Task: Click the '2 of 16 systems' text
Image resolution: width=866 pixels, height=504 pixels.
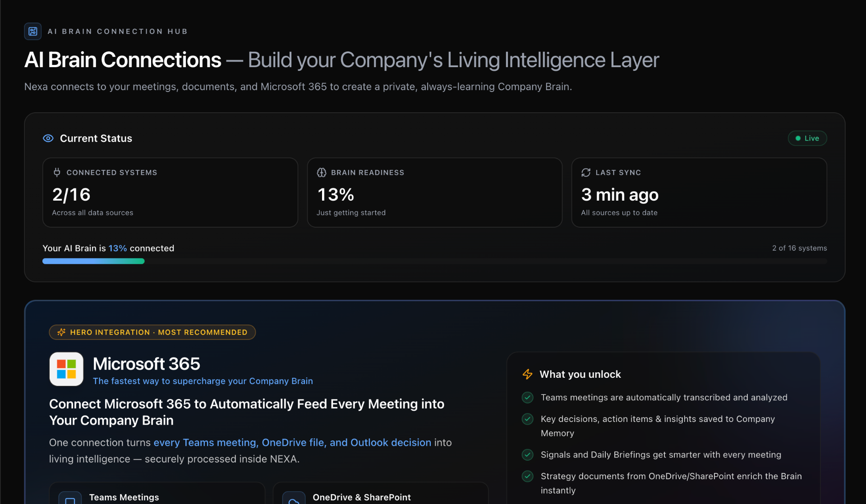Action: tap(799, 248)
